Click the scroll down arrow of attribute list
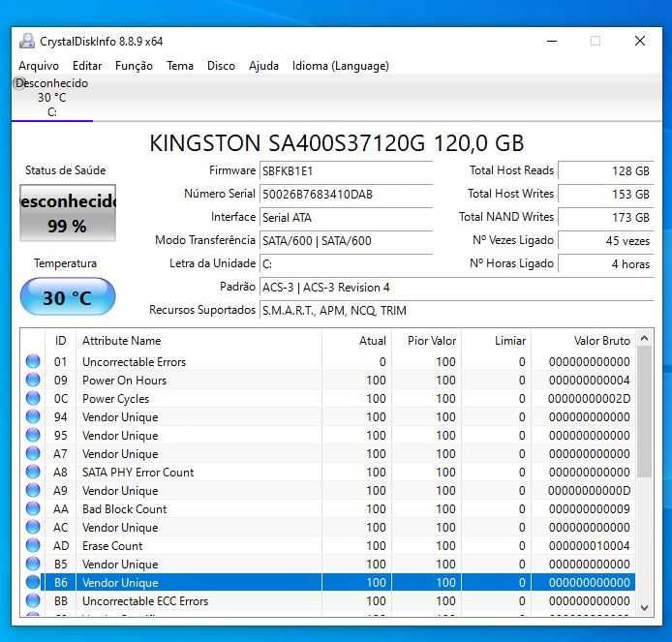Screen dimensions: 672x642 coord(644,608)
